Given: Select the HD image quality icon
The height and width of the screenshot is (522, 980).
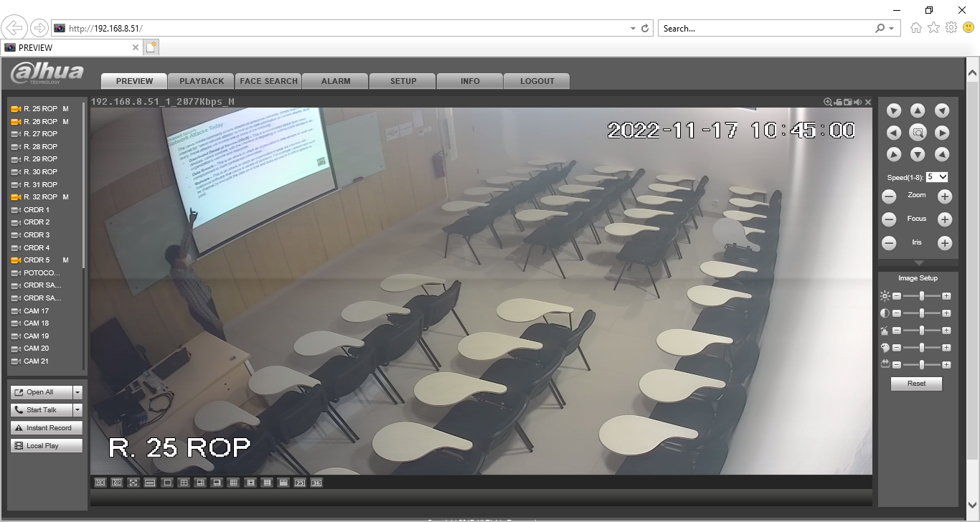Looking at the screenshot, I should click(x=100, y=483).
